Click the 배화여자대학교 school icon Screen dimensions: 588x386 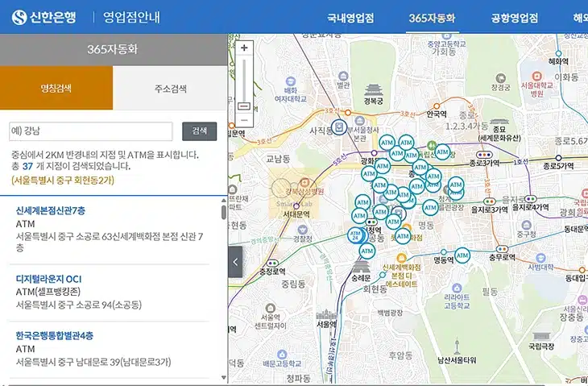(x=290, y=81)
